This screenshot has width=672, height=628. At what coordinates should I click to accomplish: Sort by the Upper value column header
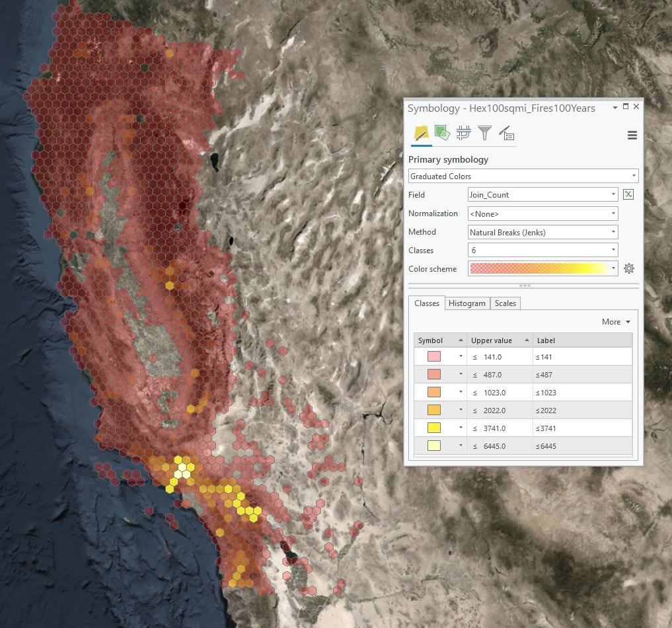[x=500, y=340]
